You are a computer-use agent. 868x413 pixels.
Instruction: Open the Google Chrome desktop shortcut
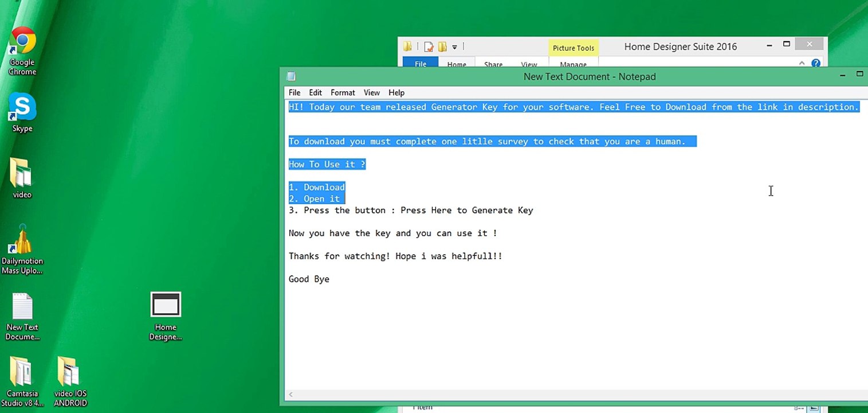click(22, 50)
